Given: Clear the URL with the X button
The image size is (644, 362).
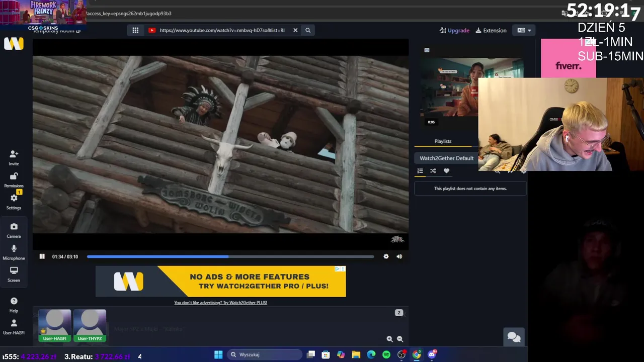Looking at the screenshot, I should (295, 30).
